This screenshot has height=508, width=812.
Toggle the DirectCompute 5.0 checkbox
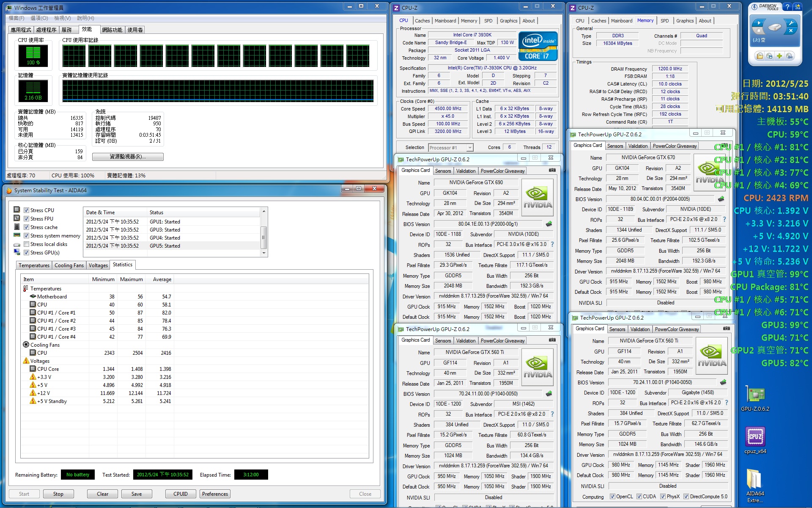click(x=686, y=497)
